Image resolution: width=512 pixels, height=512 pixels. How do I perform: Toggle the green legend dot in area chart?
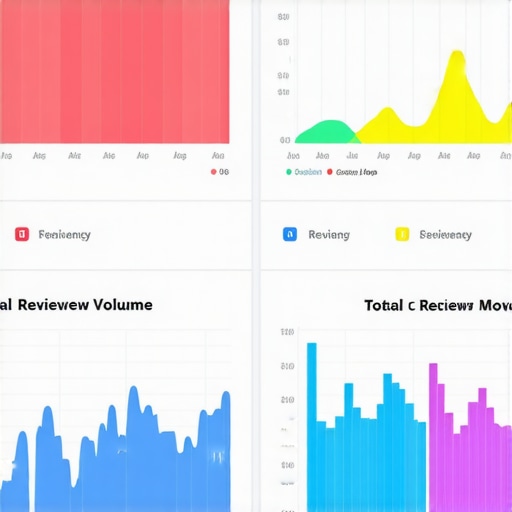tap(289, 172)
